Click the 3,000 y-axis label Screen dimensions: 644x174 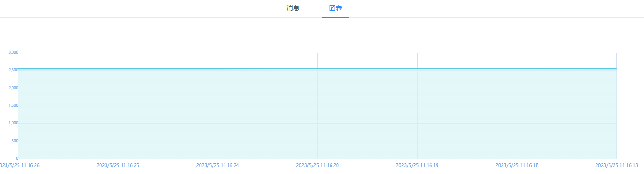[13, 53]
